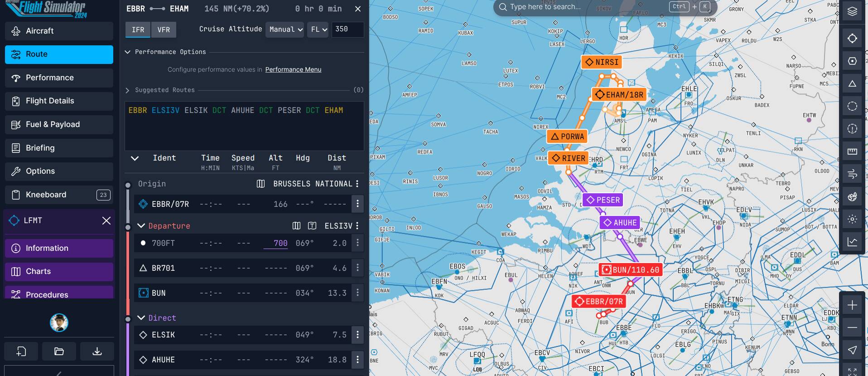Click the zoom in plus button

[852, 305]
